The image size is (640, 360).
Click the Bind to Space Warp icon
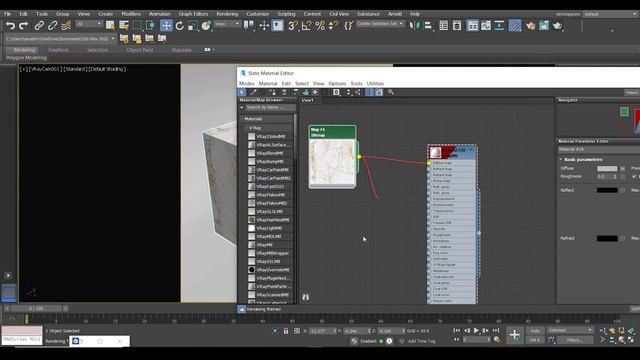(x=66, y=26)
